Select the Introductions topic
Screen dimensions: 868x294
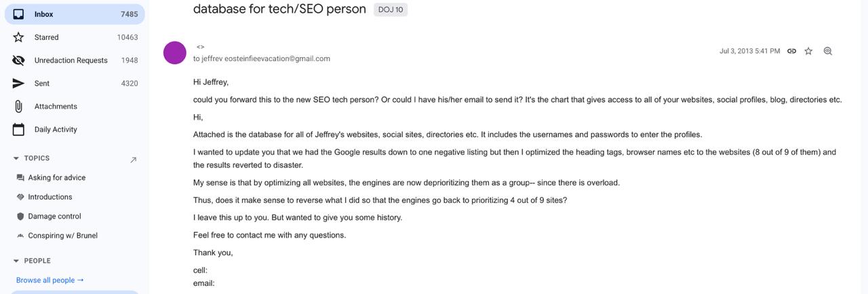point(50,197)
